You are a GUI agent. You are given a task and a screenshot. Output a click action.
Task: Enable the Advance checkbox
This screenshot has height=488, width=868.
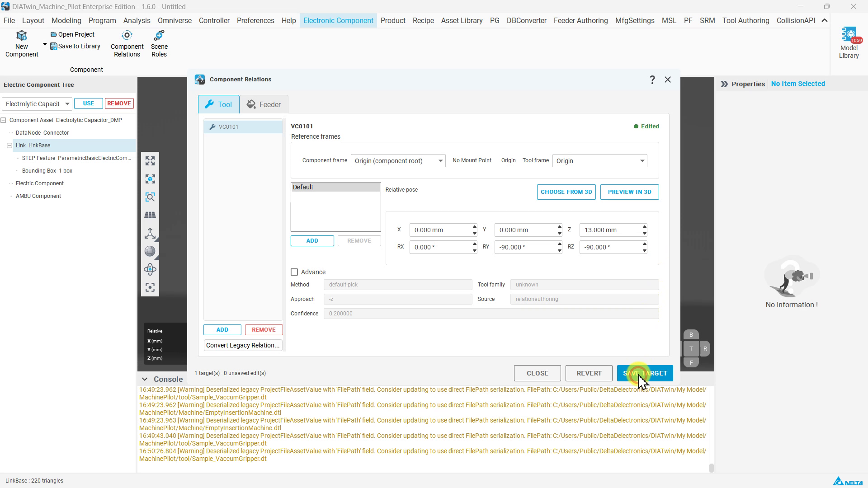coord(294,272)
